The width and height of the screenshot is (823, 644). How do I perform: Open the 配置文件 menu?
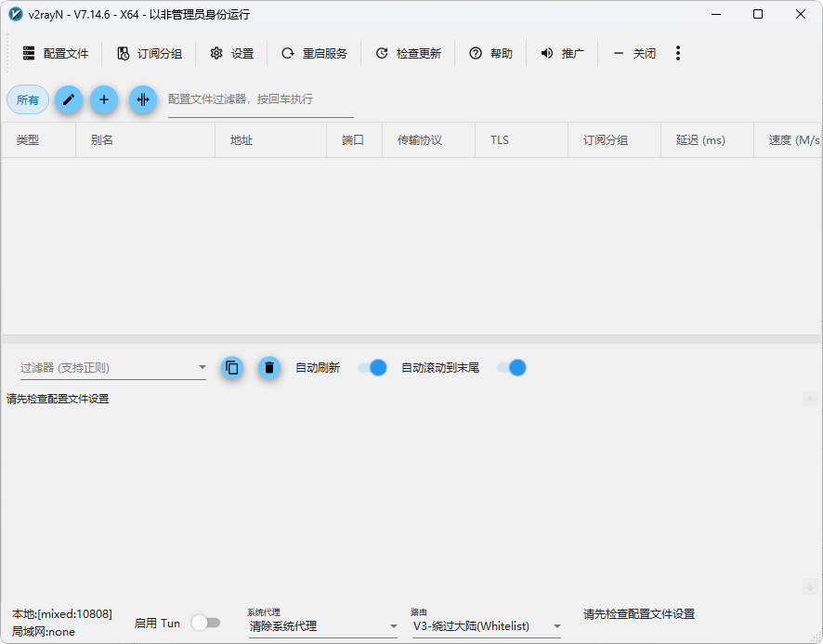[56, 53]
